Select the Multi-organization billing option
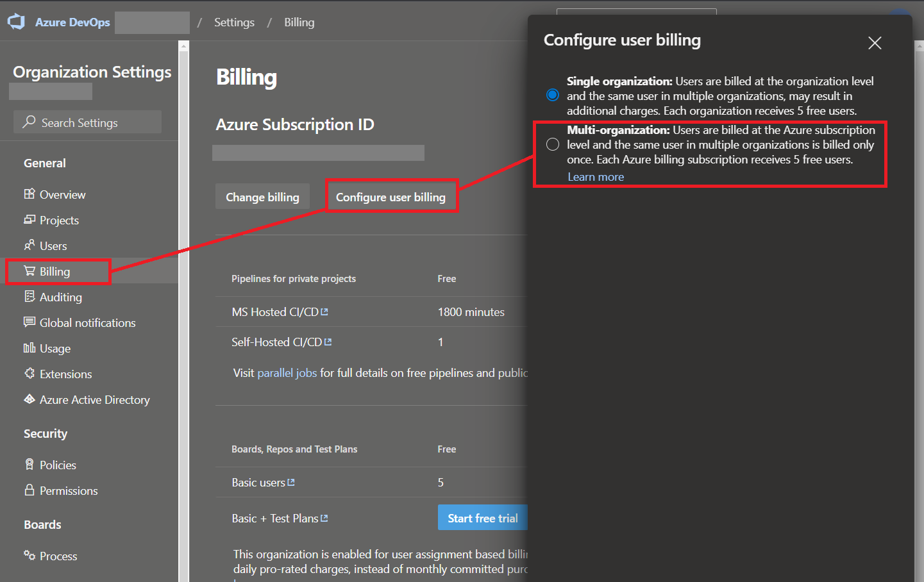 (552, 144)
